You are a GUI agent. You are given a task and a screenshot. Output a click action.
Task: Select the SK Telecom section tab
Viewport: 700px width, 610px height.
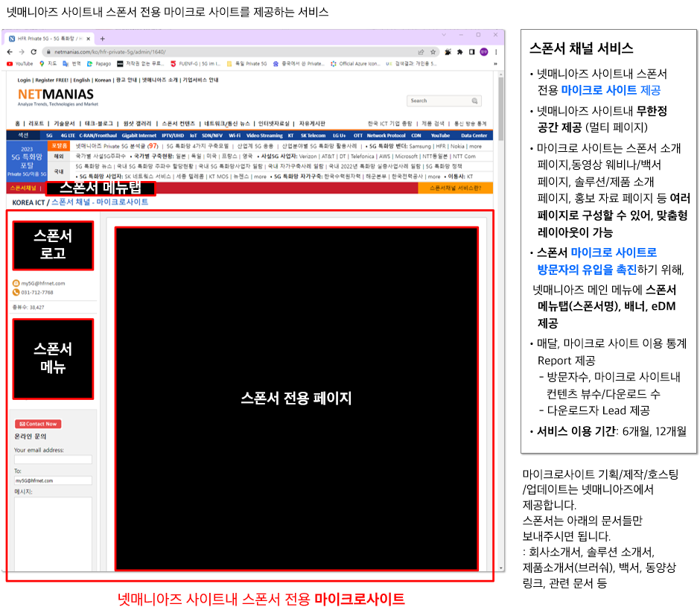(313, 136)
